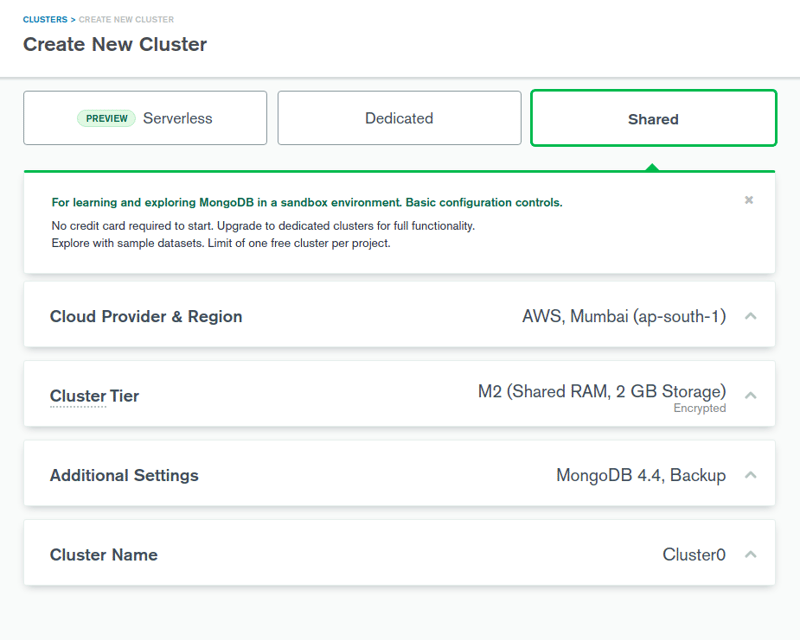Viewport: 800px width, 640px height.
Task: Select the Shared cluster type tab
Action: [x=654, y=118]
